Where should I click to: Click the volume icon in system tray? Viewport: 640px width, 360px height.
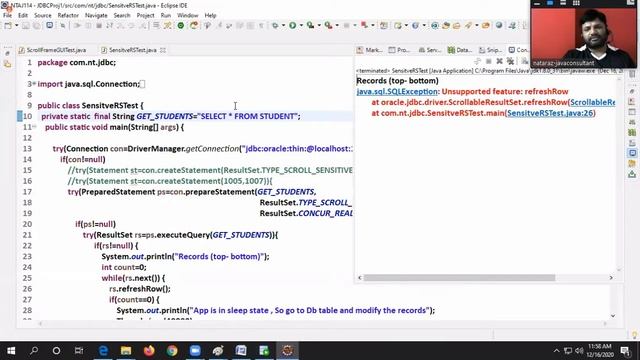coord(579,351)
